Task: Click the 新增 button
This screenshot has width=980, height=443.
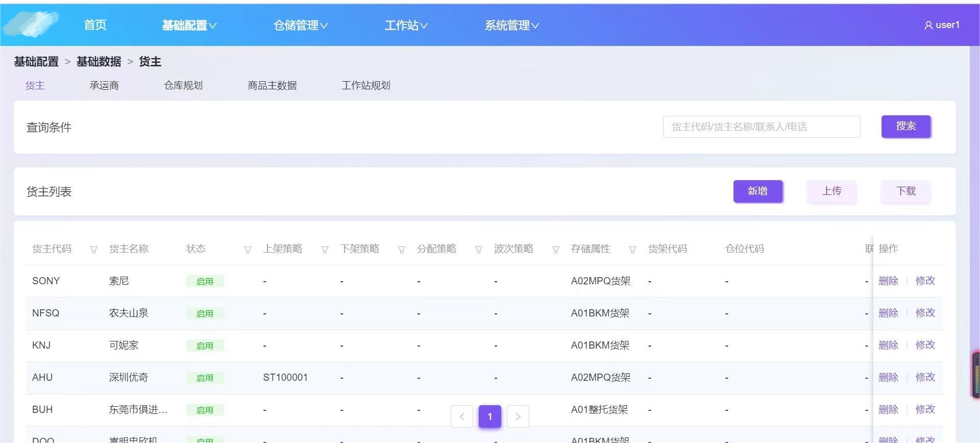Action: click(758, 191)
